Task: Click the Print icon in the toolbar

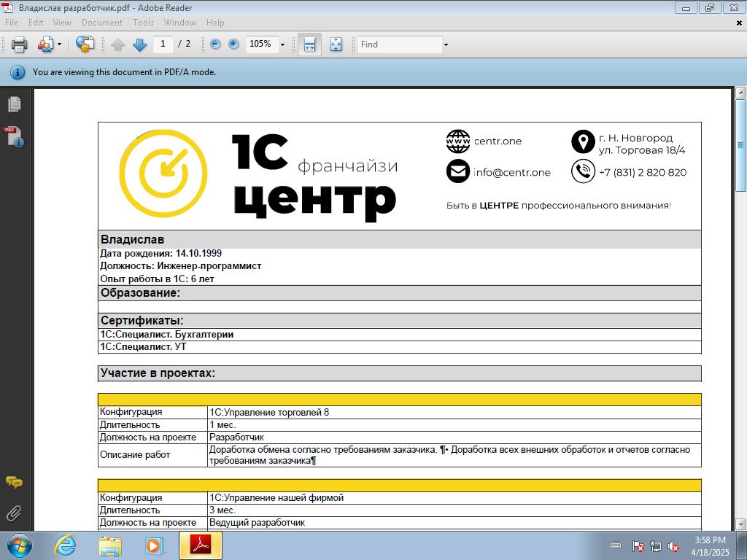Action: click(19, 44)
